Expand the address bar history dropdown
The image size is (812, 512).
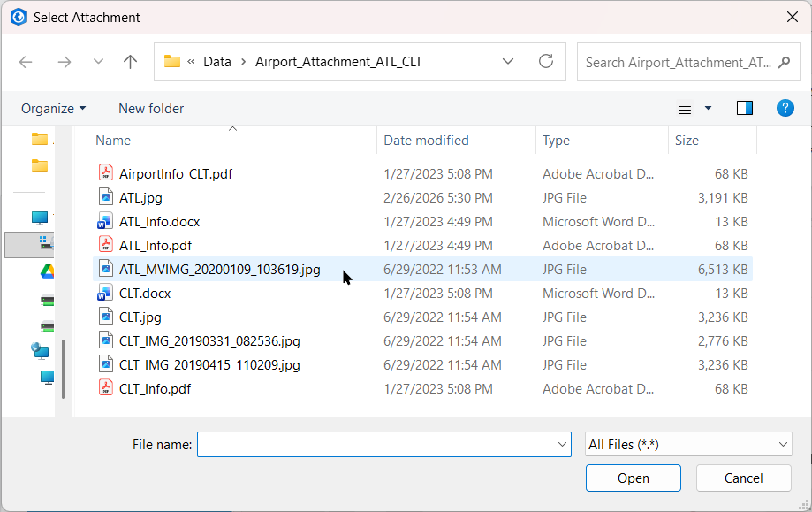click(x=508, y=62)
